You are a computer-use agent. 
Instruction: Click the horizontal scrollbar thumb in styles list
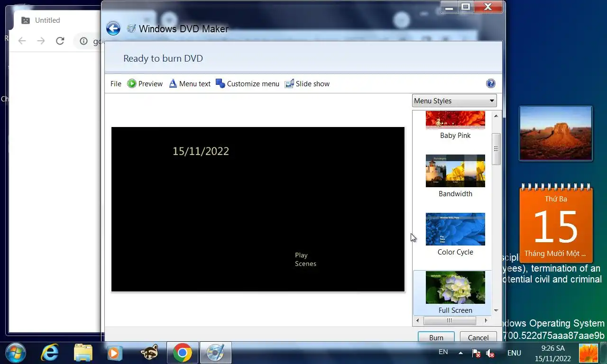[x=450, y=321]
